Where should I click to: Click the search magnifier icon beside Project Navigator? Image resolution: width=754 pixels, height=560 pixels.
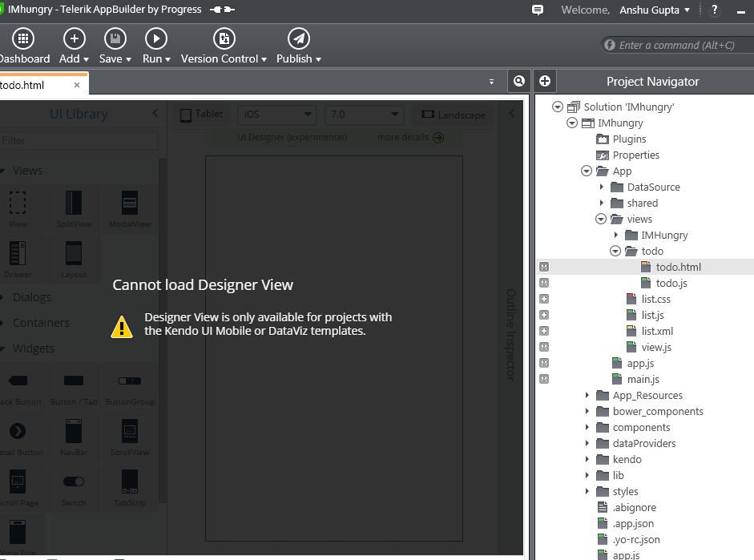(519, 81)
